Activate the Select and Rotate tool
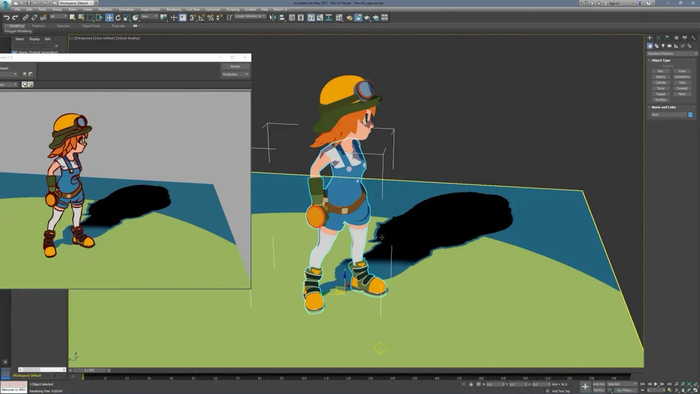This screenshot has width=700, height=394. pos(118,17)
